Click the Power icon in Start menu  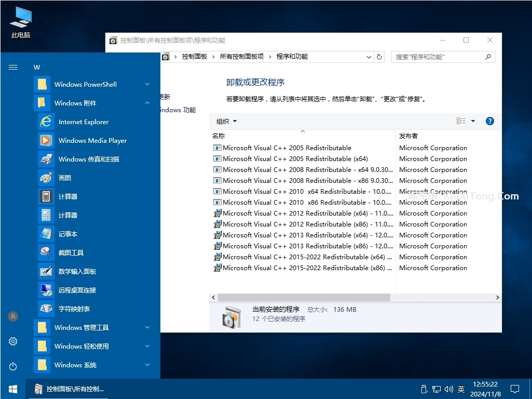(x=13, y=366)
